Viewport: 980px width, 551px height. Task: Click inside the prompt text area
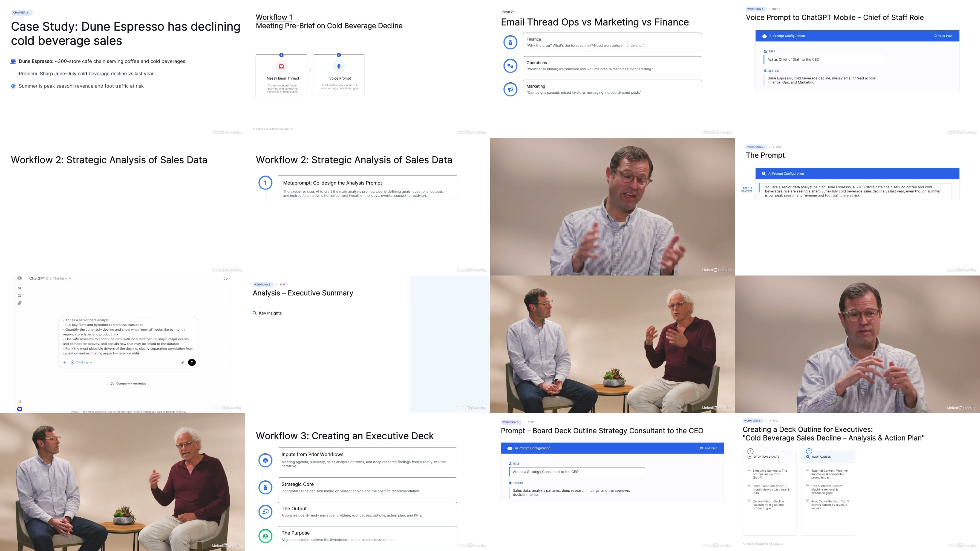click(x=128, y=336)
